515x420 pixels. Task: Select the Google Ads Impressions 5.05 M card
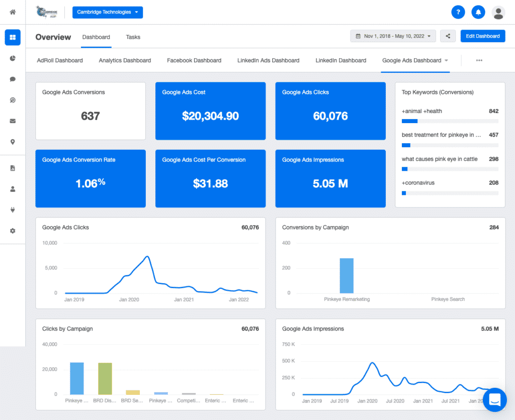pyautogui.click(x=330, y=178)
